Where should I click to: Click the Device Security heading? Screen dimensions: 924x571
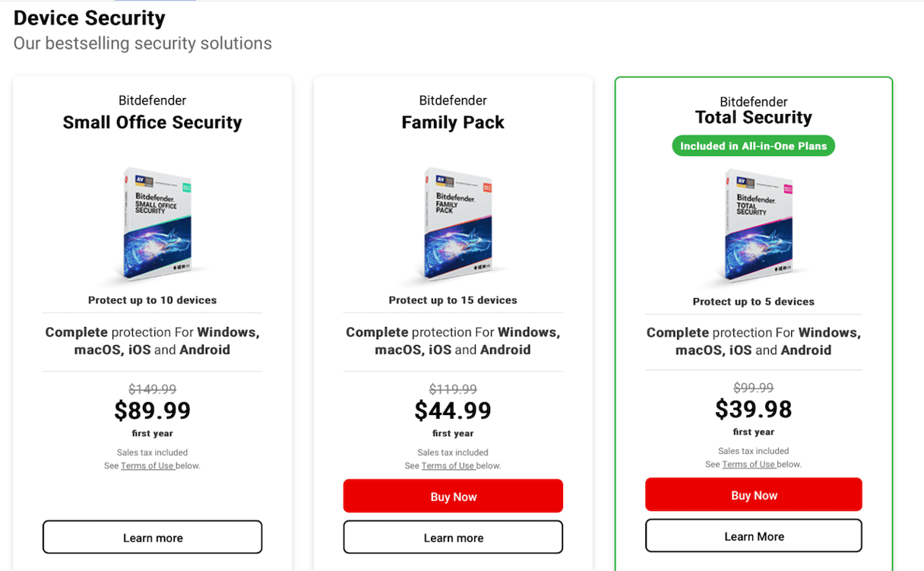click(x=90, y=18)
